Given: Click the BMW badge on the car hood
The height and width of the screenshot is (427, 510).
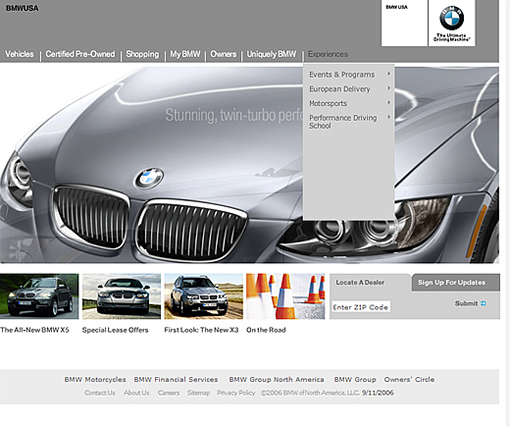Looking at the screenshot, I should pos(149,178).
